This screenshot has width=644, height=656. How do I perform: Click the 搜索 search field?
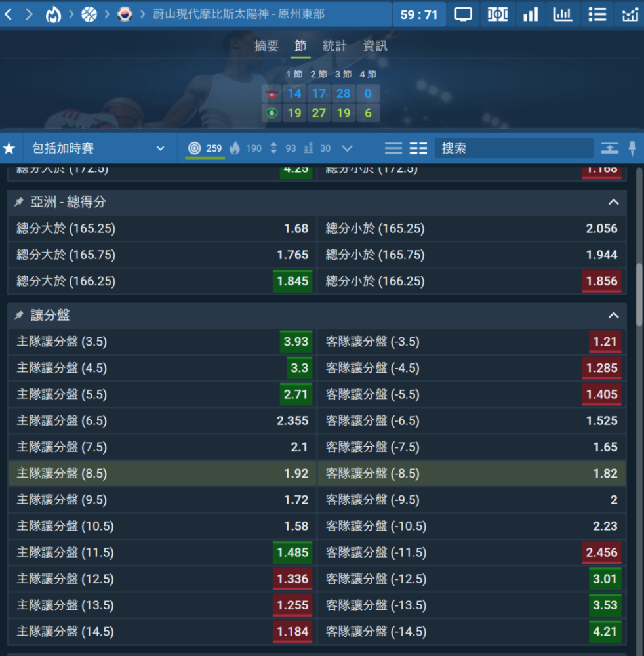(x=513, y=148)
